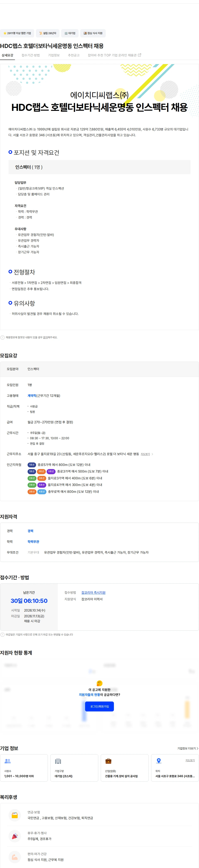Viewport: 199px width, 868px height.
Task: Click the info icon beside 채용정보 notice
Action: coord(3,337)
